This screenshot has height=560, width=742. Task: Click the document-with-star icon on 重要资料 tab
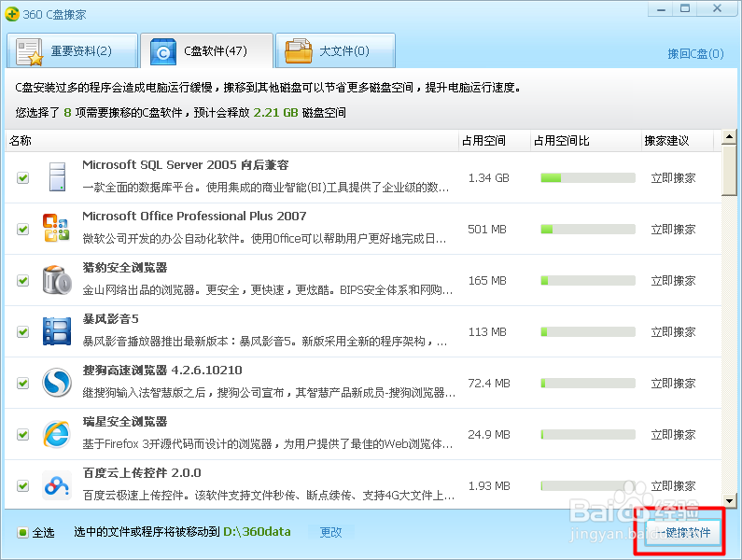click(29, 52)
